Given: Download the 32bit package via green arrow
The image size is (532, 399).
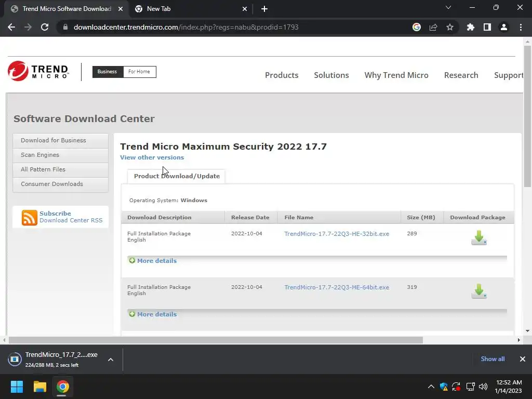Looking at the screenshot, I should (x=478, y=237).
